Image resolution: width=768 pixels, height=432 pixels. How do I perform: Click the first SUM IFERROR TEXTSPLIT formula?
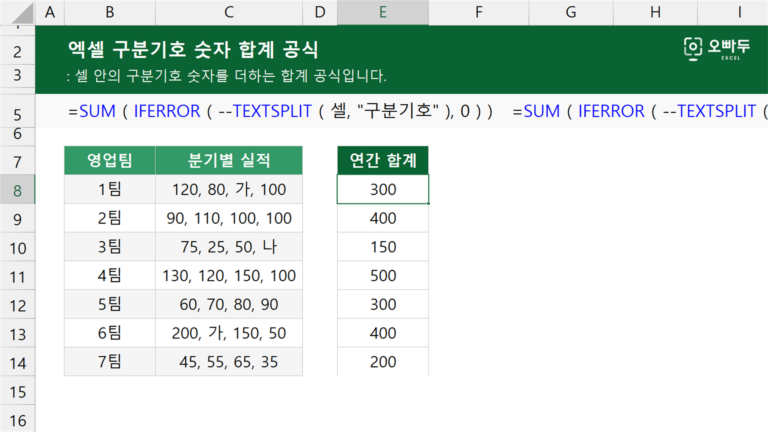280,111
